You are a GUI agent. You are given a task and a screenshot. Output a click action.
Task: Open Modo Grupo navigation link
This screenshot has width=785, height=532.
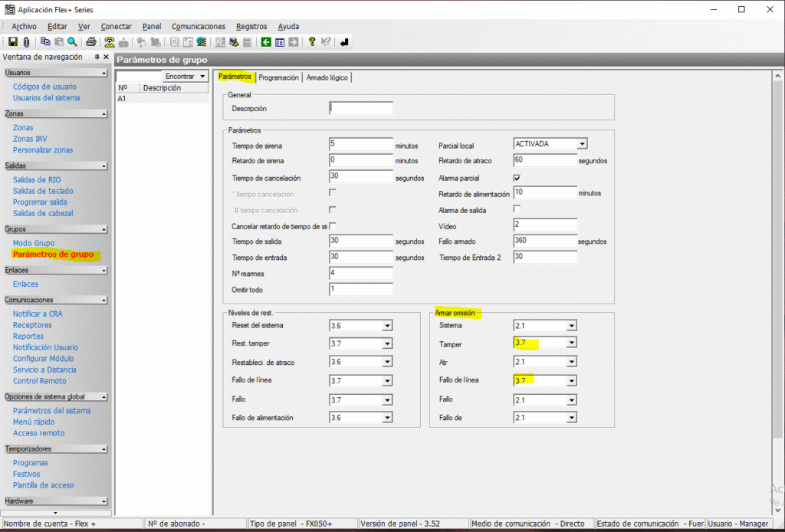pos(34,243)
